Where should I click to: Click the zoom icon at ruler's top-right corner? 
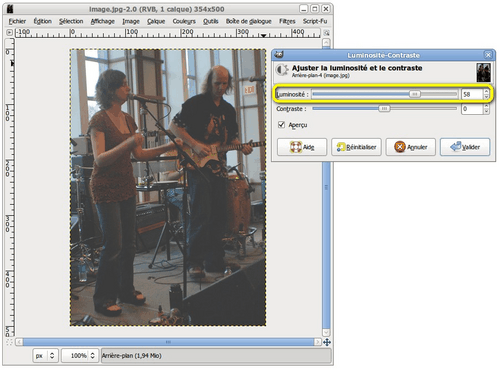[326, 33]
